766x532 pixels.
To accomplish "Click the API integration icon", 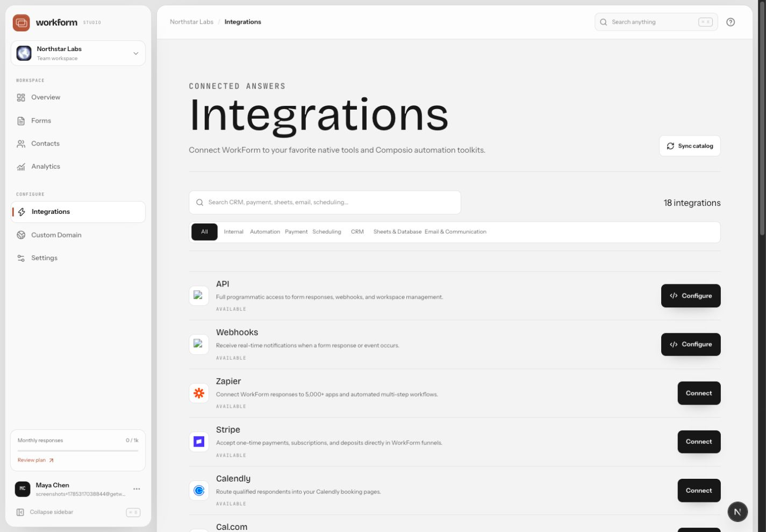I will [x=199, y=296].
